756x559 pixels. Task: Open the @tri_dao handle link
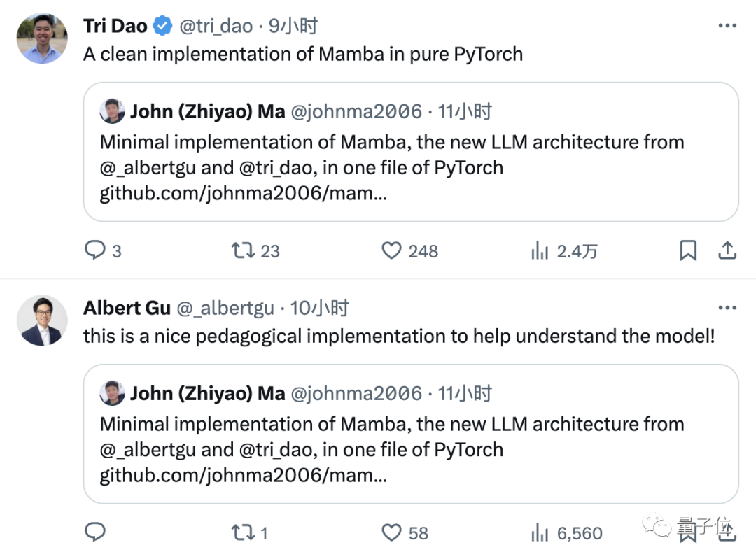[216, 27]
